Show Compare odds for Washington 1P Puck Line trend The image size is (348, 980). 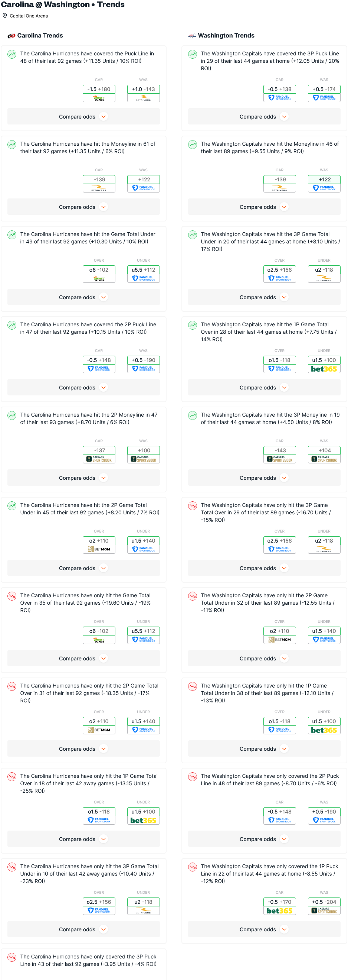pos(264,929)
